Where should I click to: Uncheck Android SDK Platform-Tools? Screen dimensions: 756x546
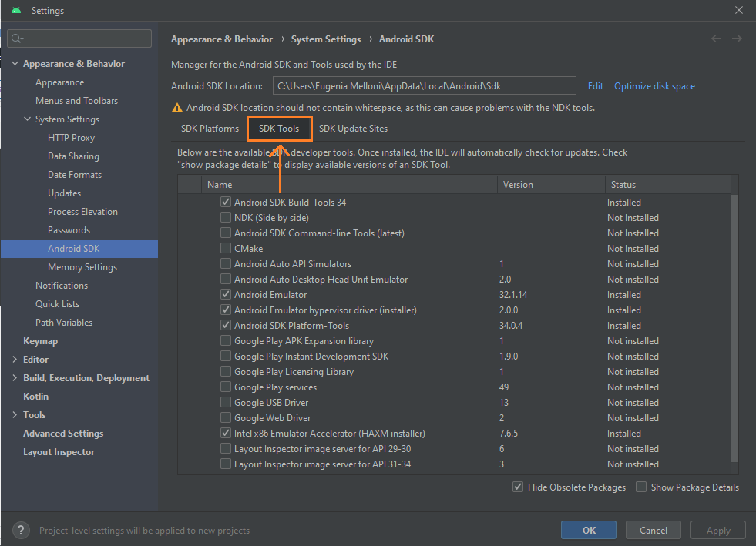pyautogui.click(x=225, y=325)
